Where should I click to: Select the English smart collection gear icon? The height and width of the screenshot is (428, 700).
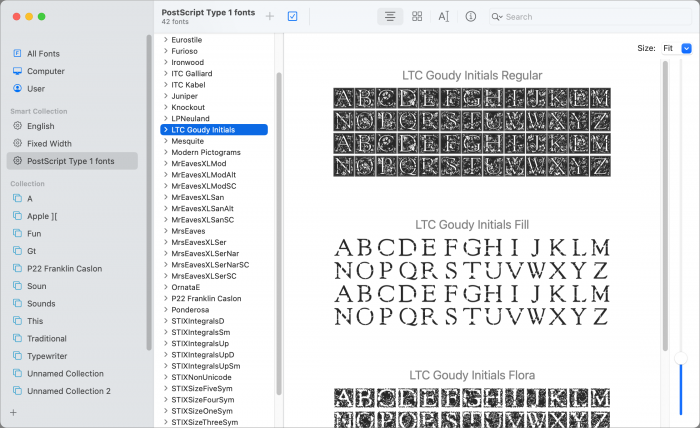[x=17, y=126]
